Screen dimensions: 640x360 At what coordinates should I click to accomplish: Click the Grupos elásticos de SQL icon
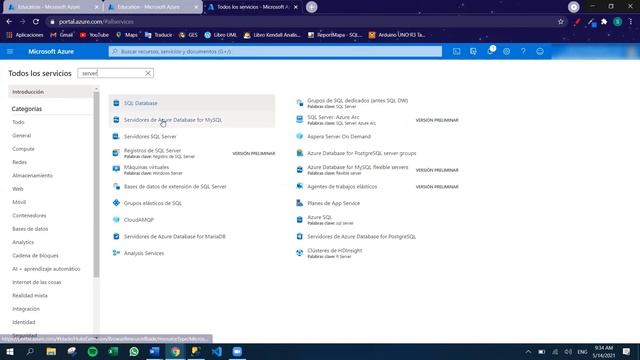[x=116, y=203]
